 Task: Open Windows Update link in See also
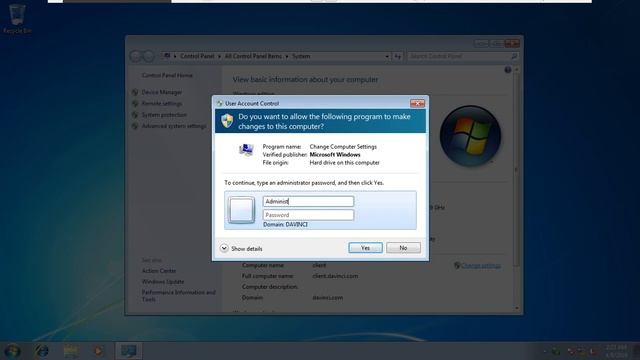163,282
